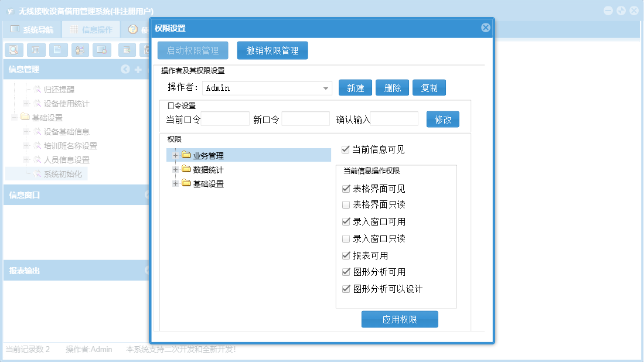The image size is (644, 362).
Task: Uncheck the 报表可用 checkbox
Action: pyautogui.click(x=346, y=255)
